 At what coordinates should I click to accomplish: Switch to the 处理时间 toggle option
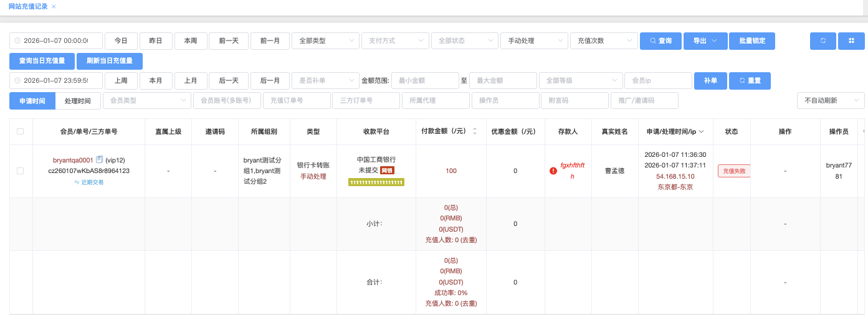click(78, 101)
